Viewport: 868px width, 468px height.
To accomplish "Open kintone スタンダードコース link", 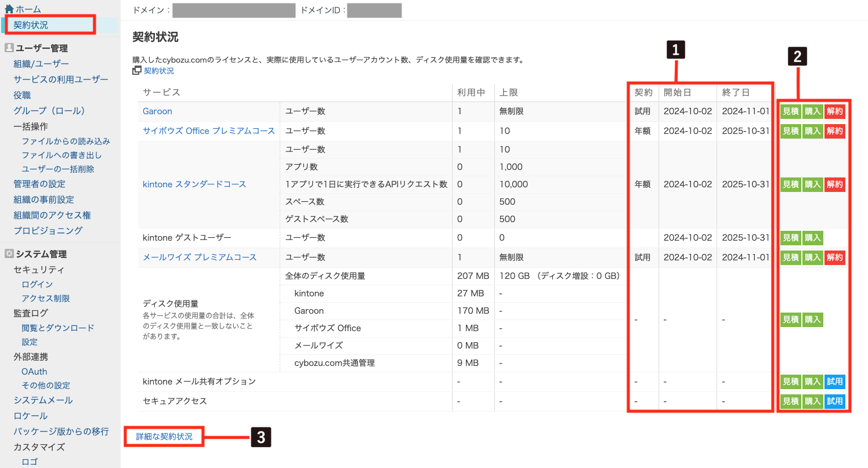I will pos(194,184).
